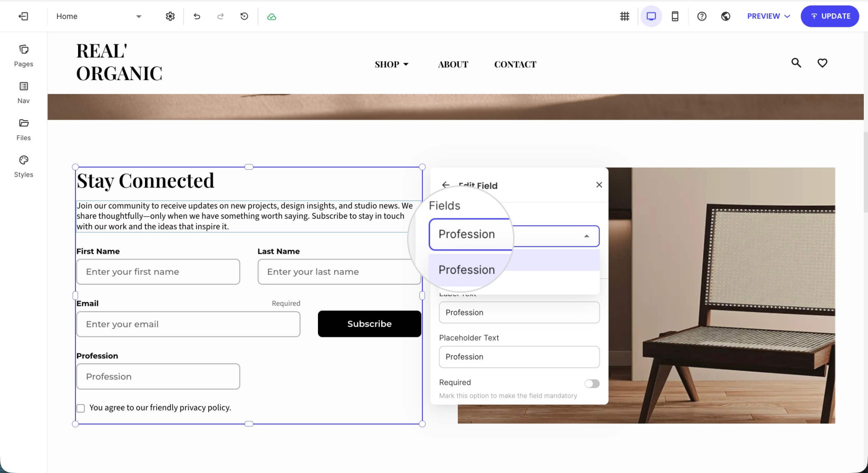Viewport: 868px width, 473px height.
Task: Open the Pages panel
Action: click(x=24, y=56)
